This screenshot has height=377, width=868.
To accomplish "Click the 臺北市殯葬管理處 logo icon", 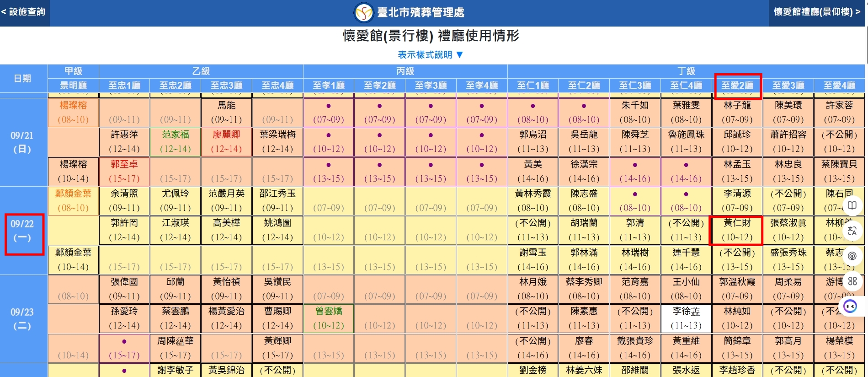I will (364, 13).
